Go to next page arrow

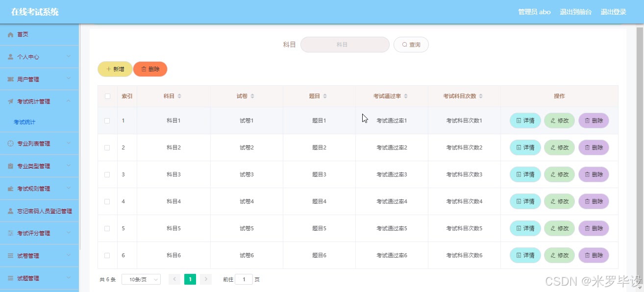[206, 279]
